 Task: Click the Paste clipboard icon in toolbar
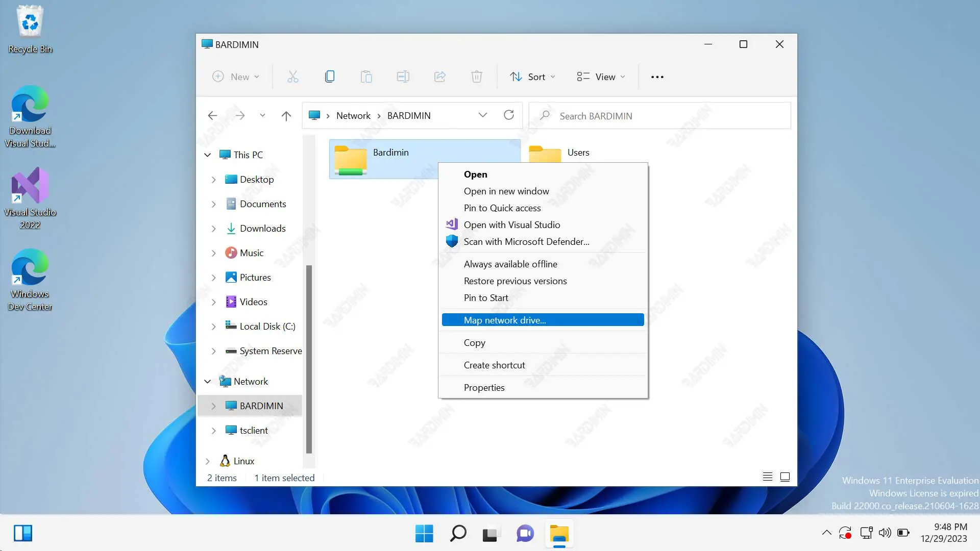[x=366, y=77]
